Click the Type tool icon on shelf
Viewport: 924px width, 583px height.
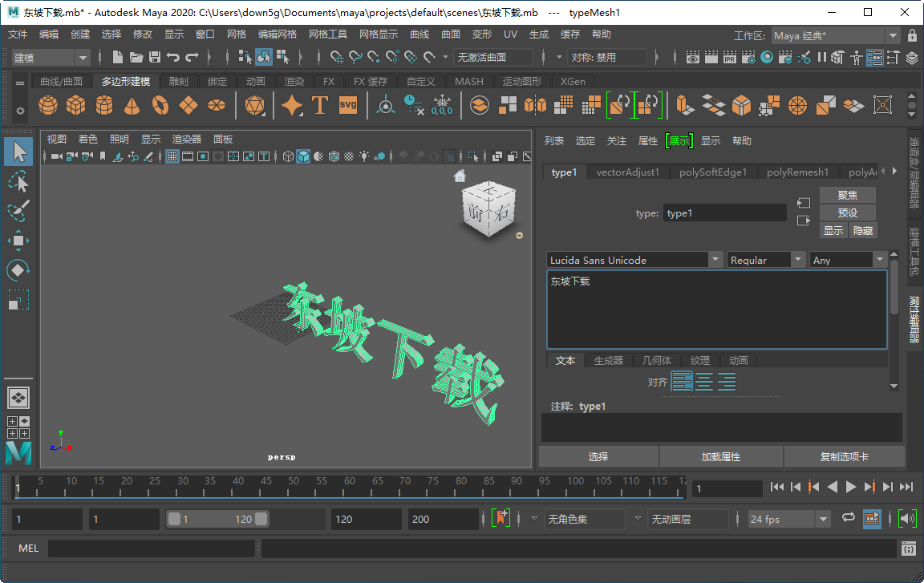click(320, 105)
